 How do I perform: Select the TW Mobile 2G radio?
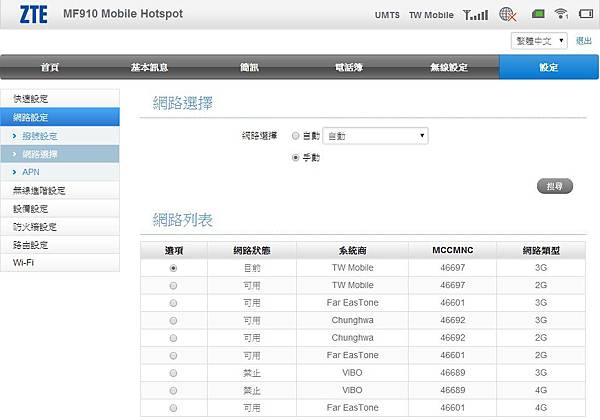pos(173,286)
